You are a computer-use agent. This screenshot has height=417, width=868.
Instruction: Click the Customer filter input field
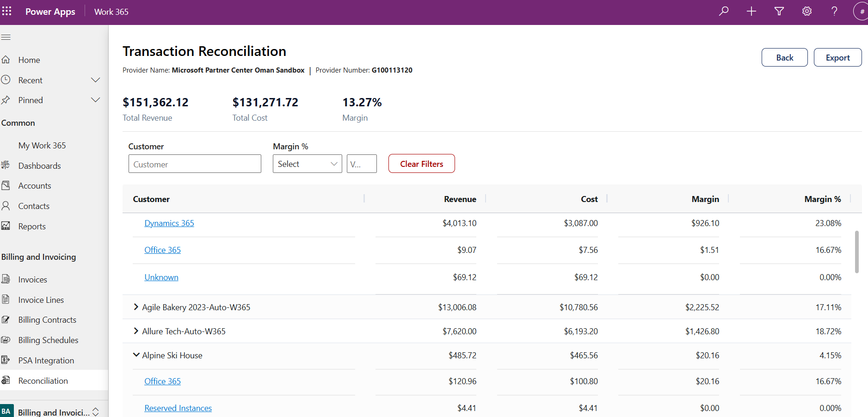tap(195, 164)
